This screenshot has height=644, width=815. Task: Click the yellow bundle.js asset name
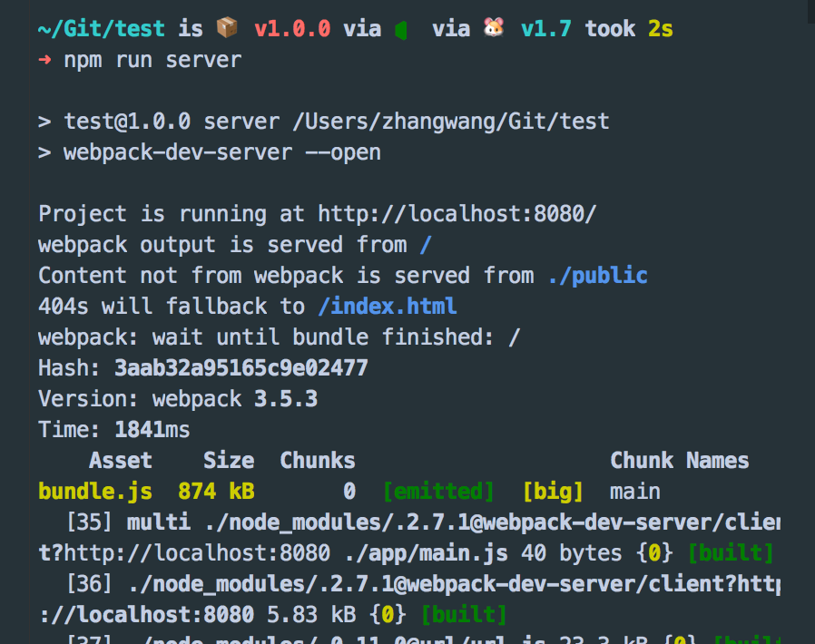[x=95, y=492]
